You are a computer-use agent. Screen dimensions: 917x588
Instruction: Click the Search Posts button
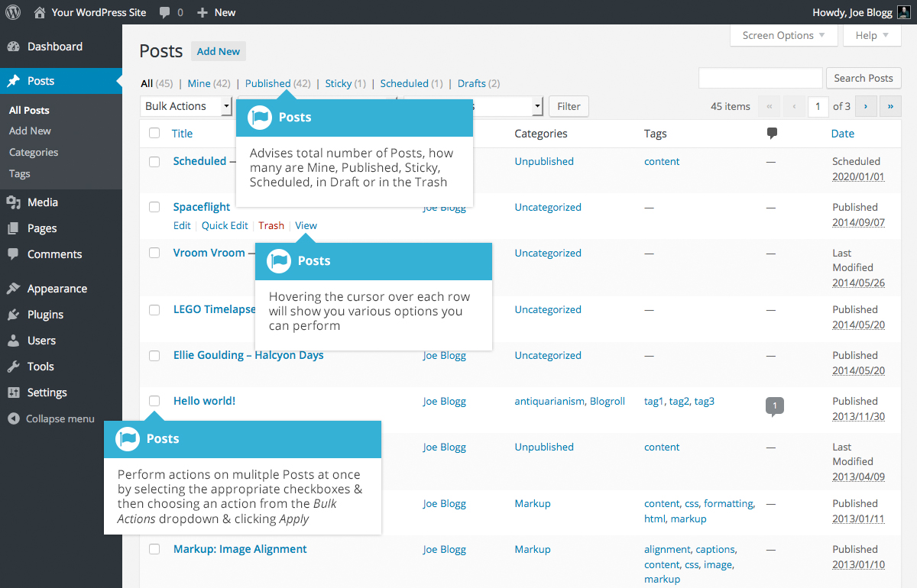point(864,78)
